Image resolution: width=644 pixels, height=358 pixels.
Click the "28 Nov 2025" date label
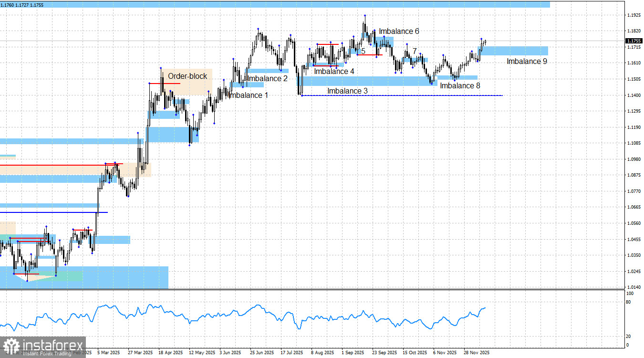coord(476,353)
